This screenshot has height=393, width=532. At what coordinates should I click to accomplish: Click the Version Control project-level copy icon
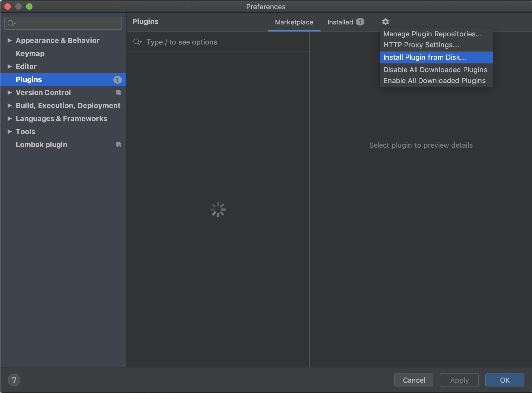click(118, 93)
